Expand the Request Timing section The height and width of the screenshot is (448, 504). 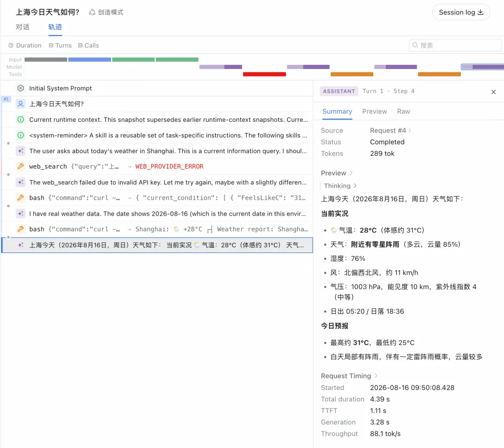pos(349,376)
